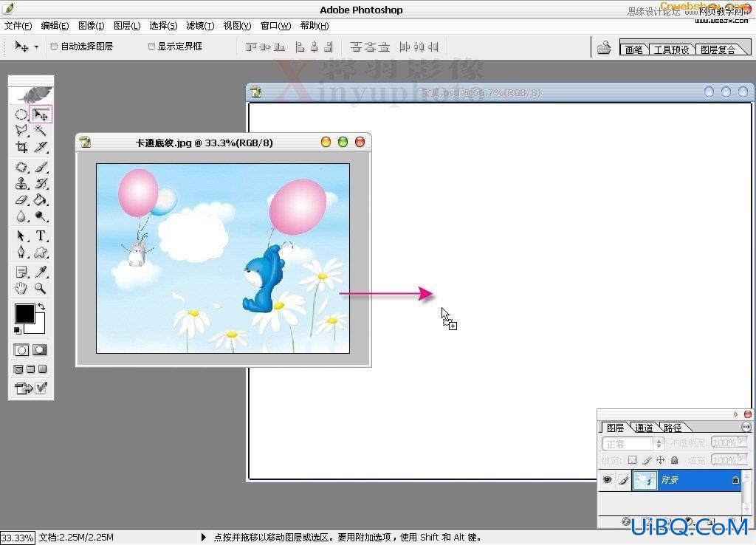Open the 文件(F) menu
The width and height of the screenshot is (756, 545).
point(18,26)
